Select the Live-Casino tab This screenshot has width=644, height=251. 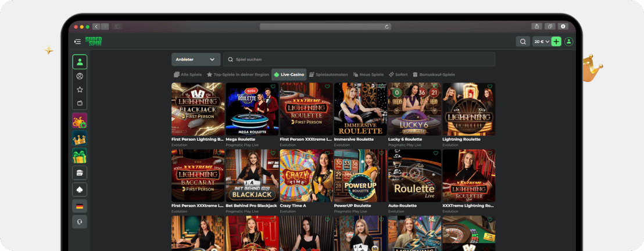point(289,74)
